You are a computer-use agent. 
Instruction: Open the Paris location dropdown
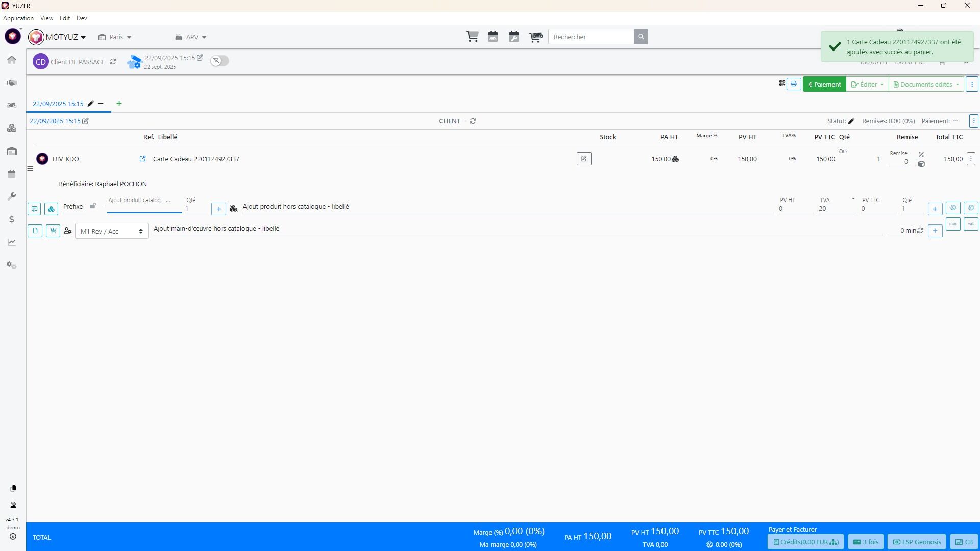[115, 37]
